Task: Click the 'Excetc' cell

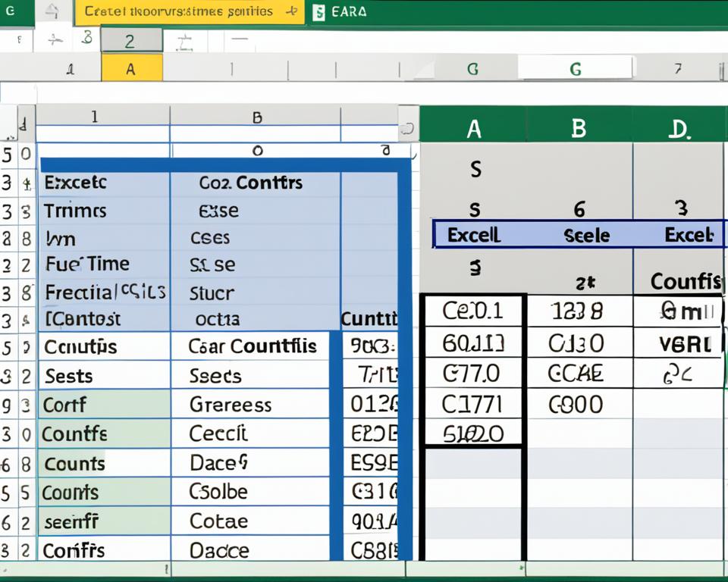Action: tap(104, 183)
